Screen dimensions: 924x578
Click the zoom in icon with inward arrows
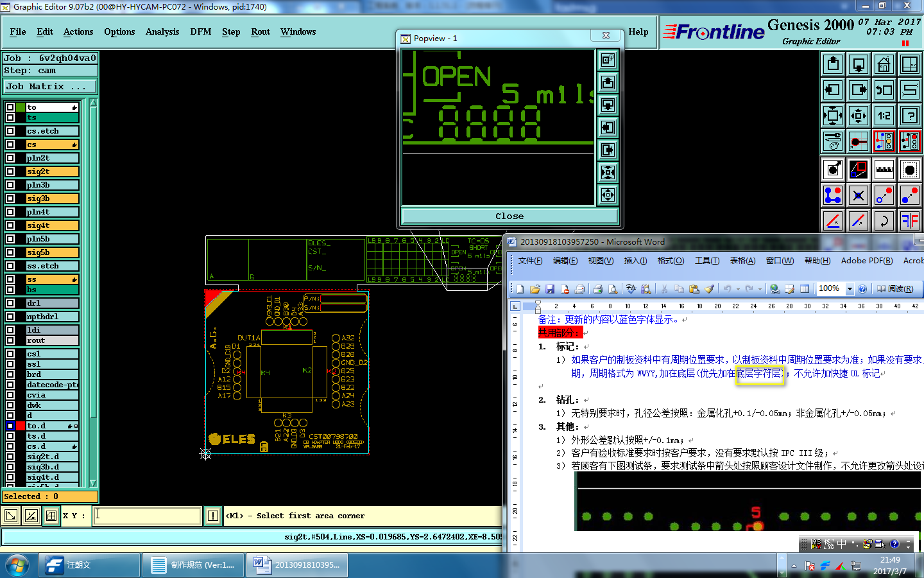click(833, 116)
